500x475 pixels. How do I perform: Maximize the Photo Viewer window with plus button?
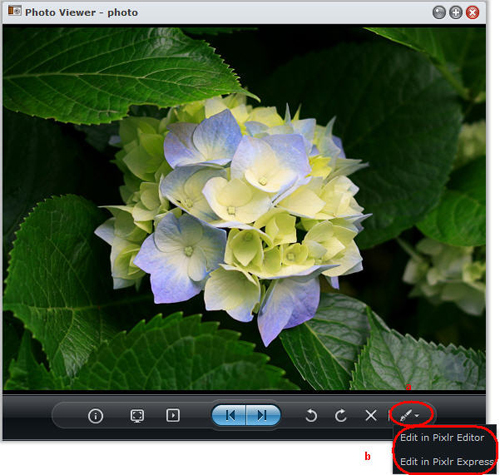[456, 13]
